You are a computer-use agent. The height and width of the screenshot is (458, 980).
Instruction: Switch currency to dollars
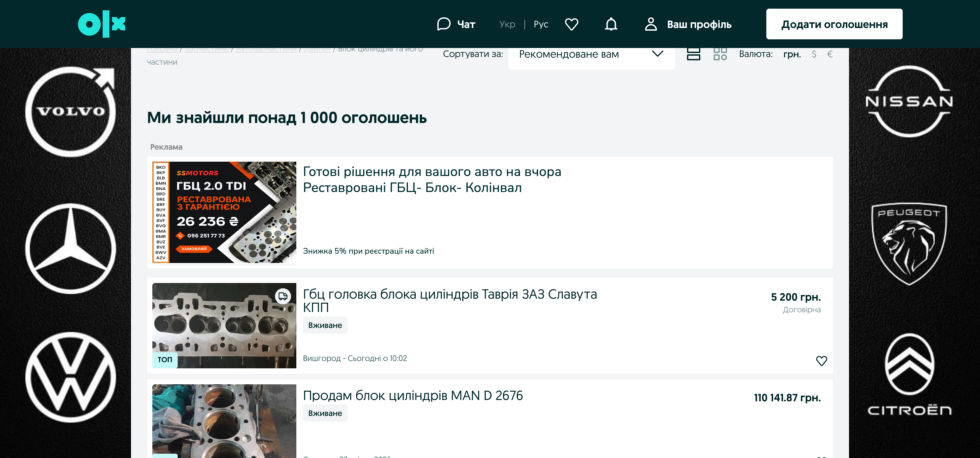pyautogui.click(x=814, y=54)
